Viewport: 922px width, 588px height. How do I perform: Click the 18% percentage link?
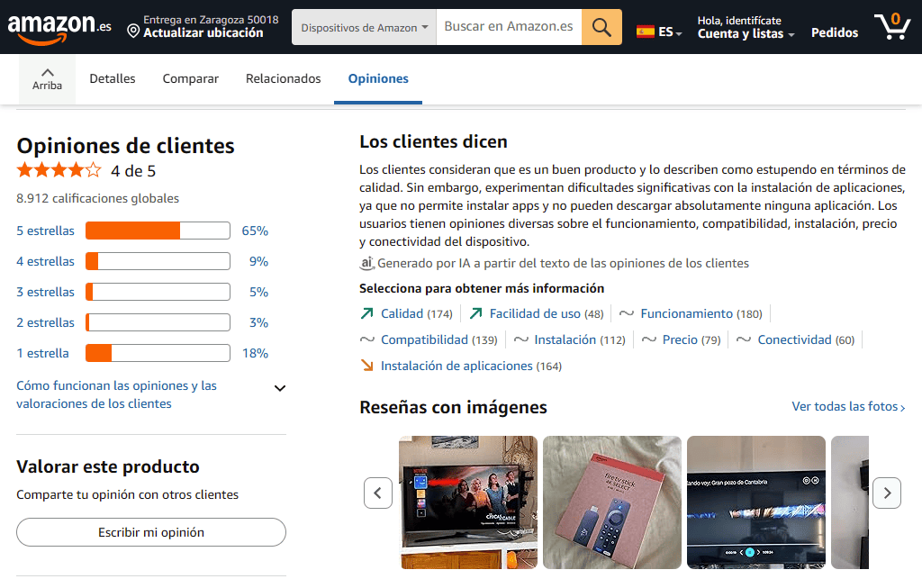255,353
